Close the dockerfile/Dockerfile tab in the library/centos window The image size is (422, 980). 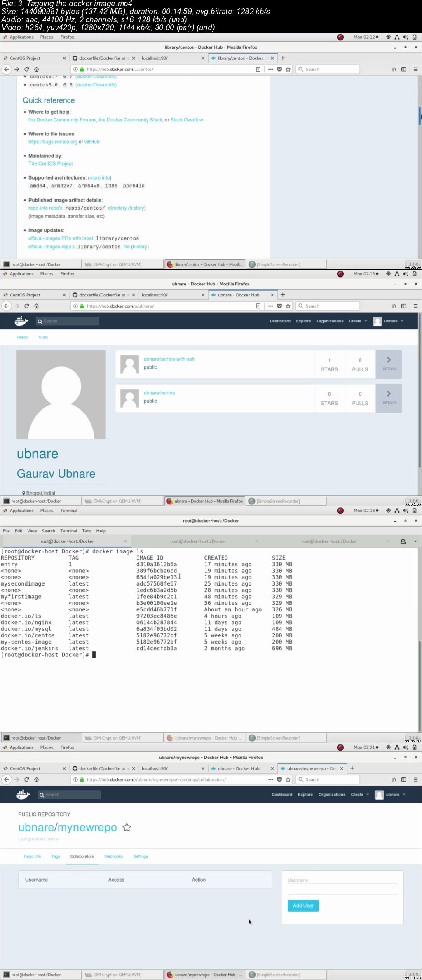(x=134, y=58)
